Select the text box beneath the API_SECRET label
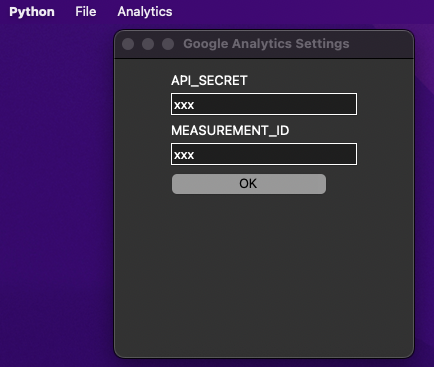 (x=264, y=104)
